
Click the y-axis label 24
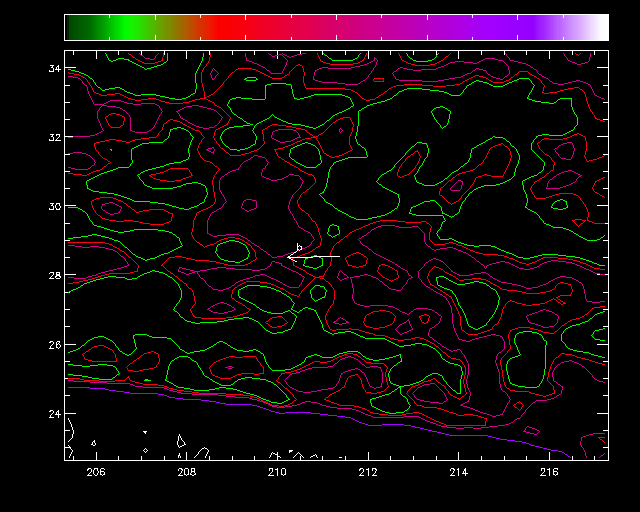pos(54,413)
